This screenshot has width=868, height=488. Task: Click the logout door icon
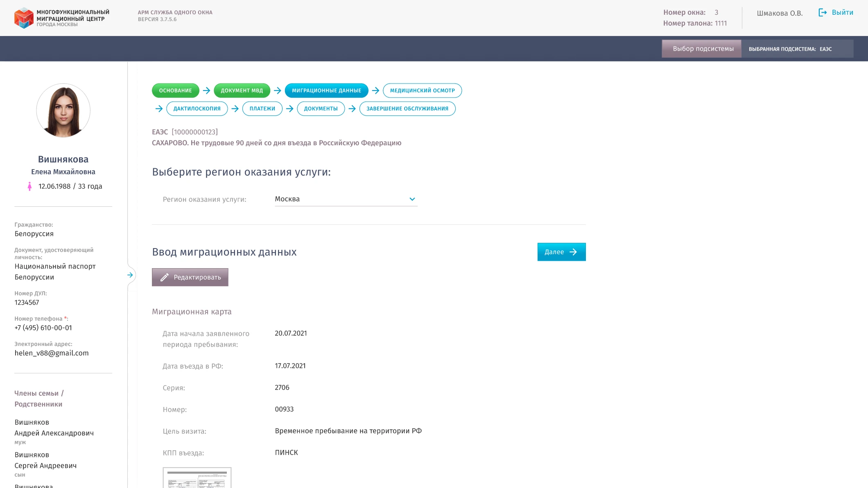point(822,12)
